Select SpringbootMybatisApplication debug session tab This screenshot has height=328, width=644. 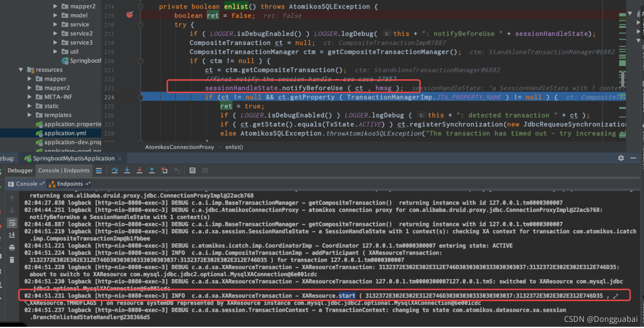pyautogui.click(x=74, y=158)
